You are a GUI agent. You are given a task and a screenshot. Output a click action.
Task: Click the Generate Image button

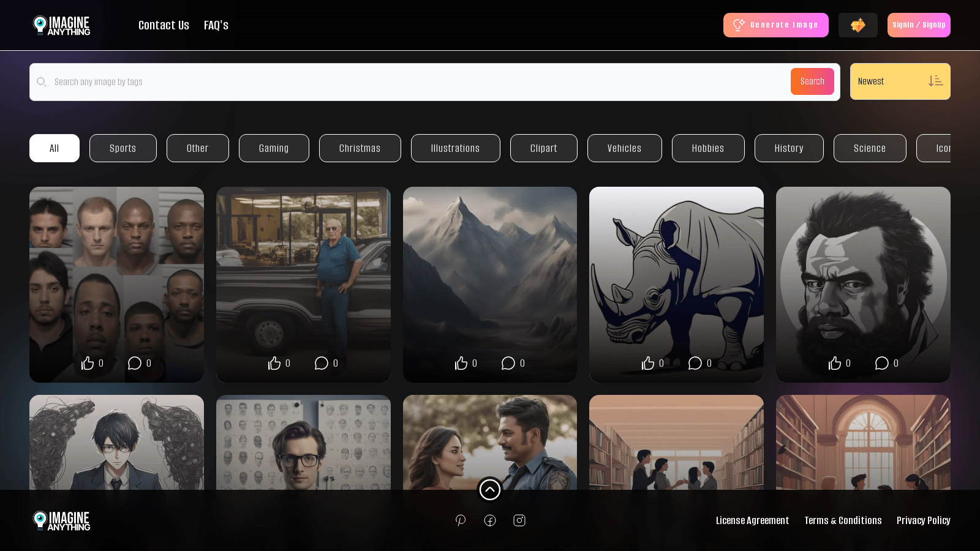pyautogui.click(x=776, y=25)
